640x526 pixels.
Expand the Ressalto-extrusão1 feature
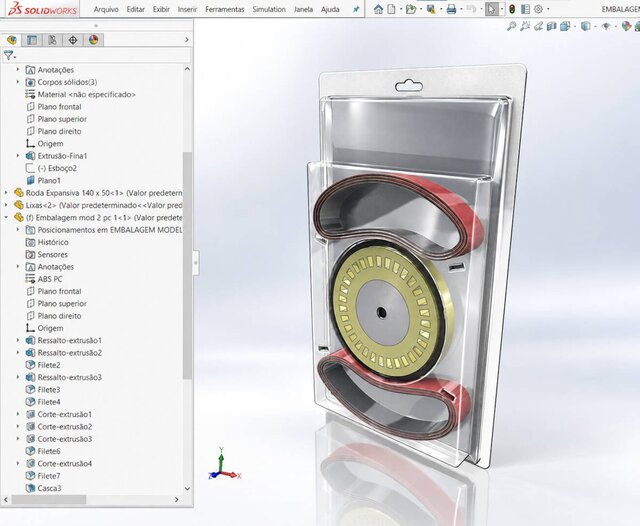tap(18, 340)
